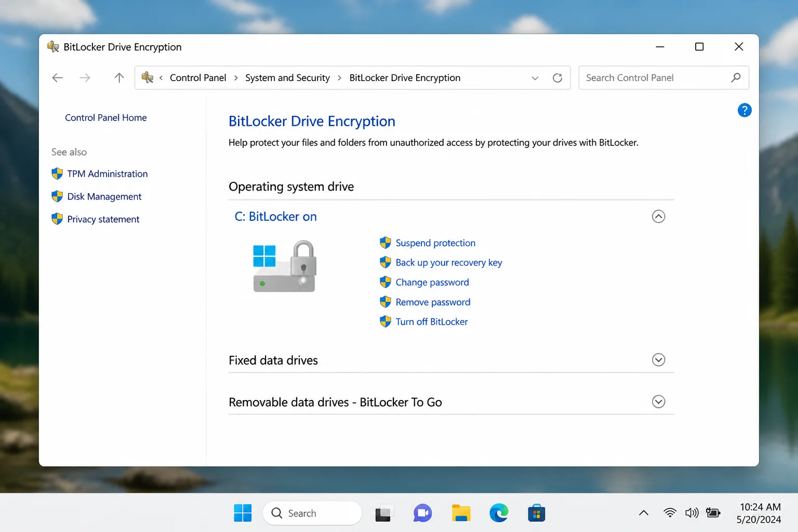Click the taskbar Search box
Screen dimensions: 798x532
click(312, 513)
